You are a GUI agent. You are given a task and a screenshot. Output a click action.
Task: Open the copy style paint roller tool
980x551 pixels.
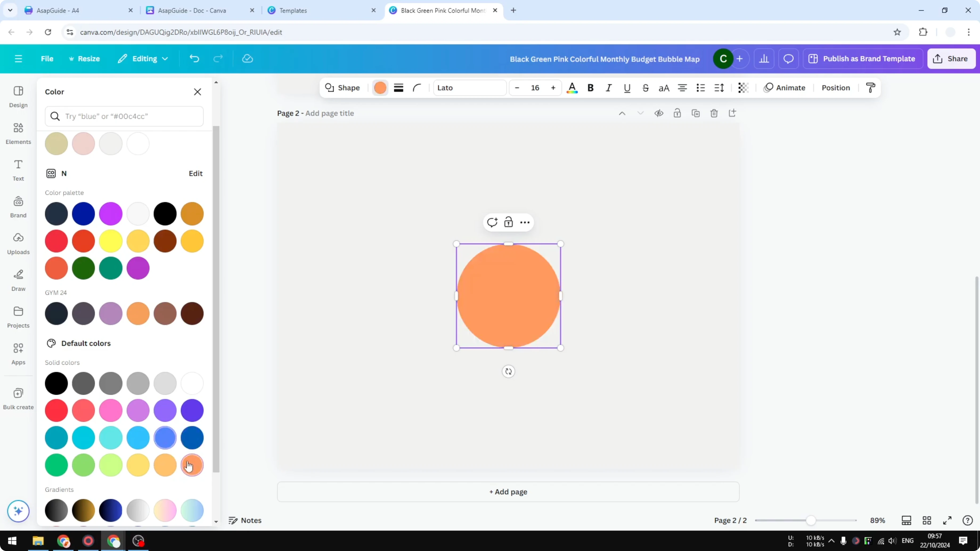[871, 88]
